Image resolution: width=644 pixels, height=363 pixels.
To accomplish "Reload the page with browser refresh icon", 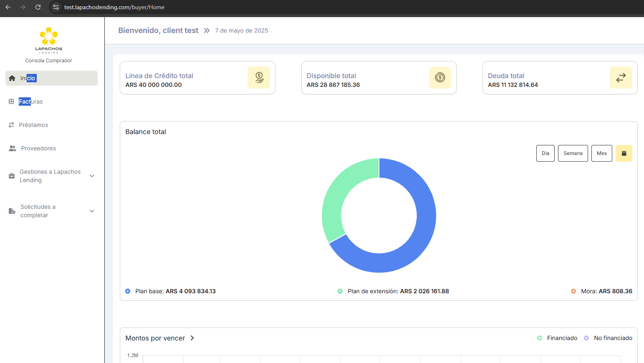I will 38,7.
